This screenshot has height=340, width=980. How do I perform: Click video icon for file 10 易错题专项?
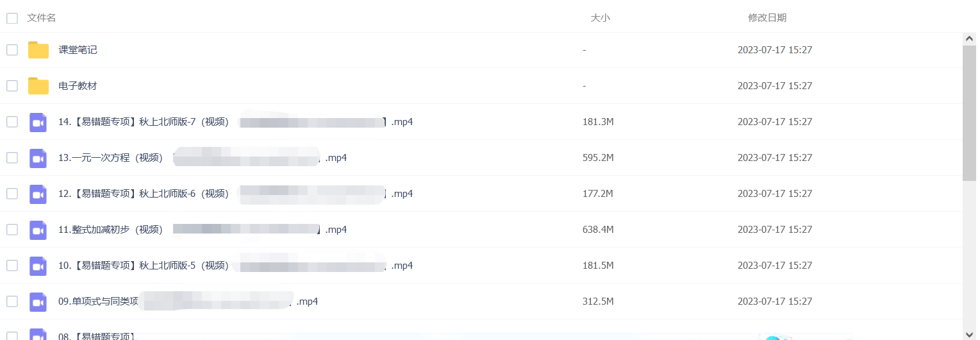pos(38,266)
